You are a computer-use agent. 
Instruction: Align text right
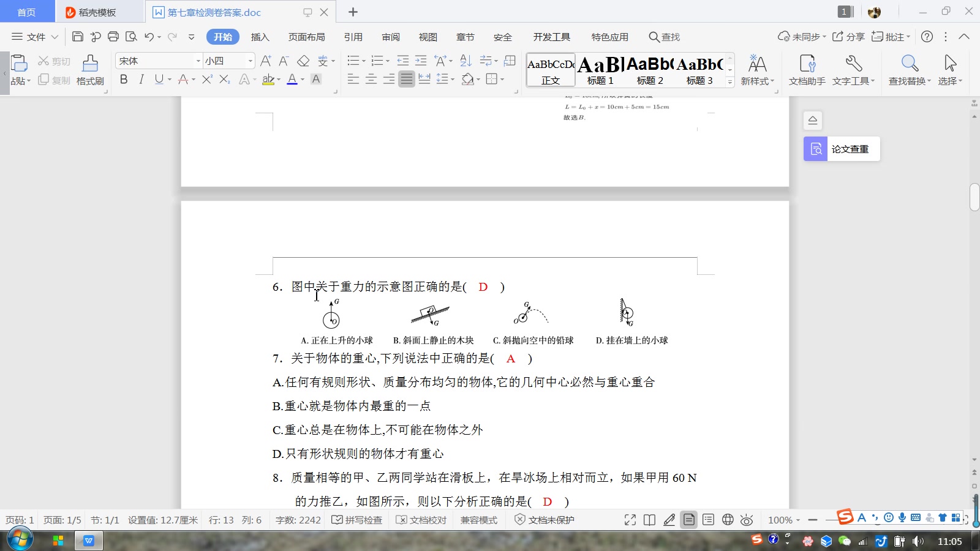(x=388, y=79)
